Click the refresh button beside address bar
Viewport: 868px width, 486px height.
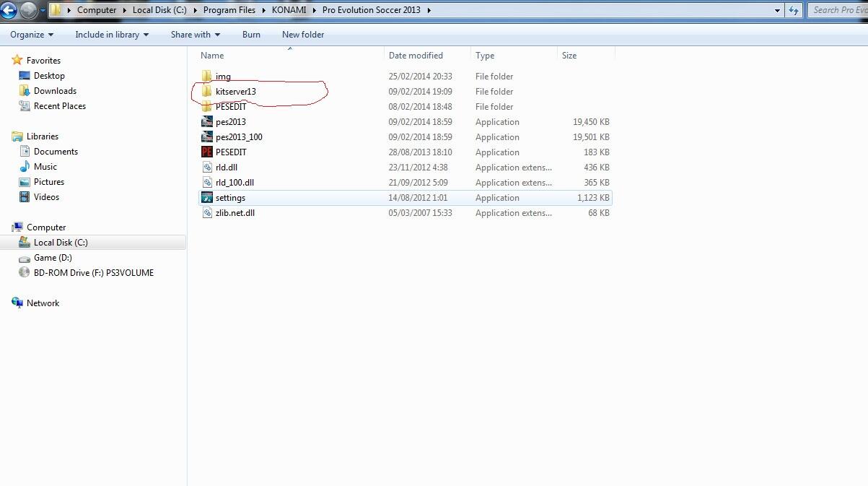(x=794, y=10)
